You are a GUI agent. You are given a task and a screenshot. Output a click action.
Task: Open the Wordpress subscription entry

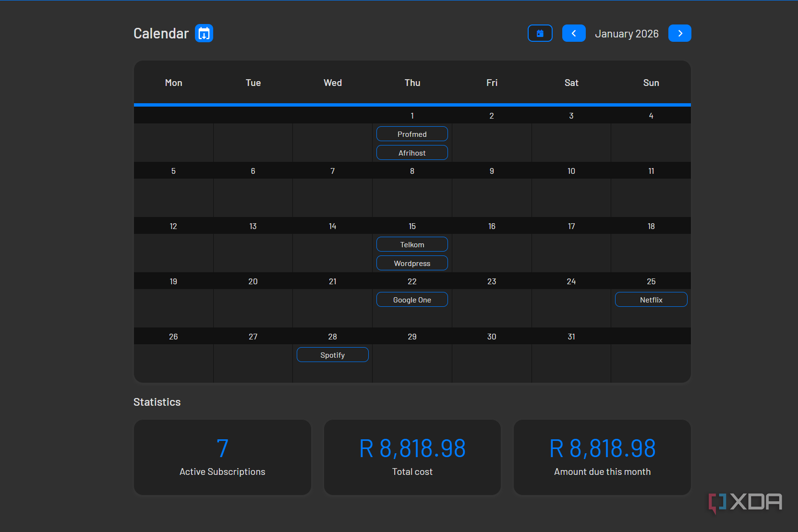(412, 263)
